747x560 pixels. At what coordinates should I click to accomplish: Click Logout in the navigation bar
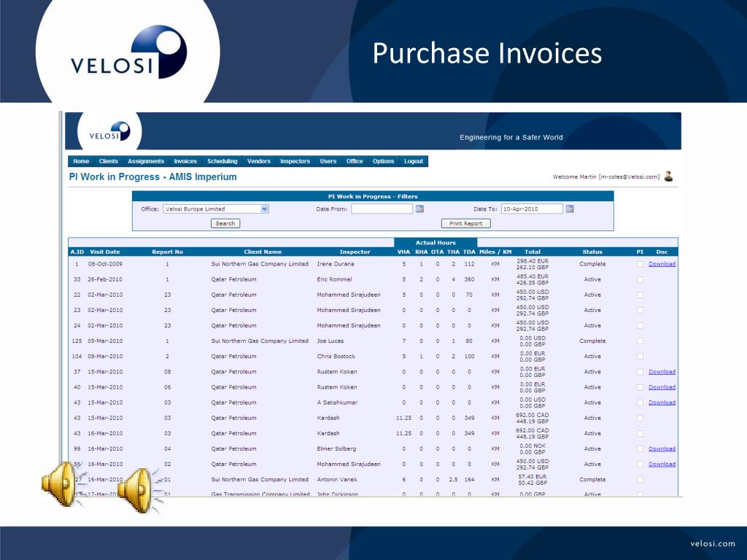[x=414, y=161]
